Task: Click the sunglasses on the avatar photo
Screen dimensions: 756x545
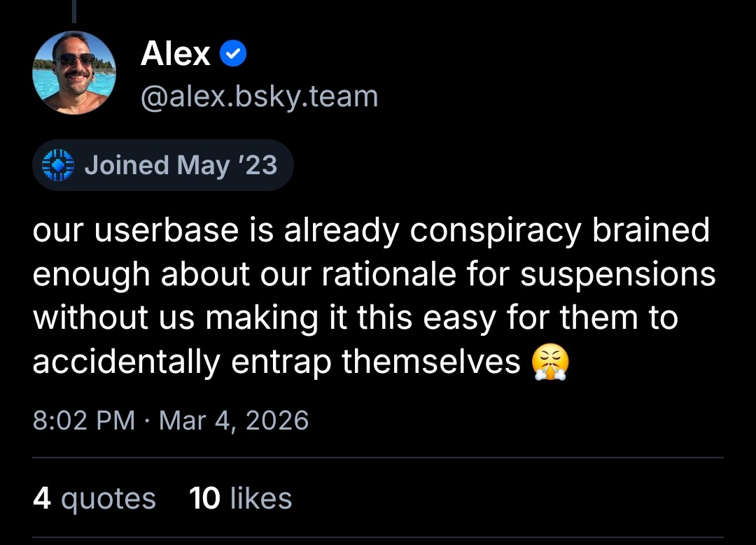Action: tap(75, 59)
